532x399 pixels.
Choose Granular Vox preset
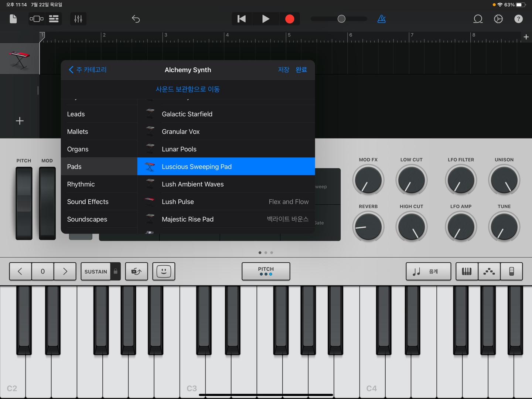(226, 132)
